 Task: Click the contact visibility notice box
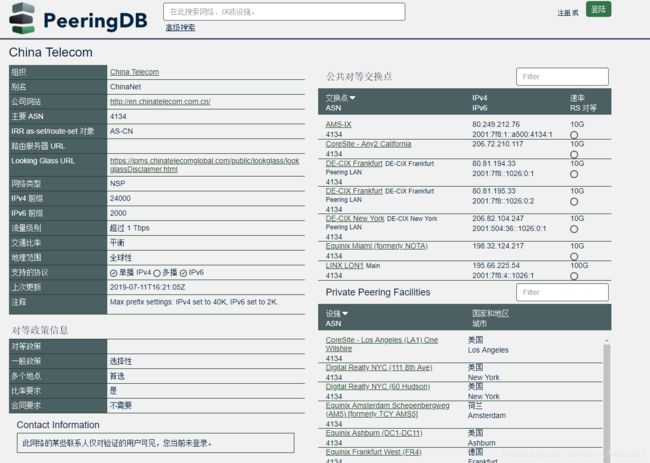coord(156,443)
